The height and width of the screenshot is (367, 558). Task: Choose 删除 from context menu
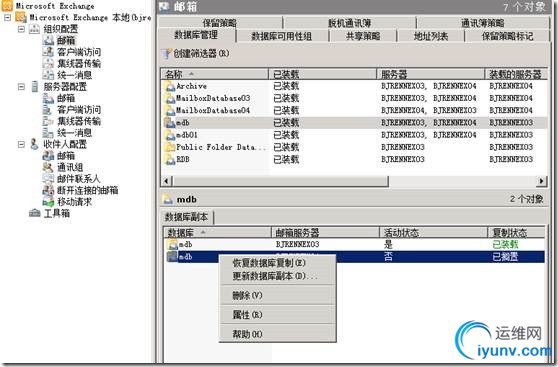click(278, 295)
